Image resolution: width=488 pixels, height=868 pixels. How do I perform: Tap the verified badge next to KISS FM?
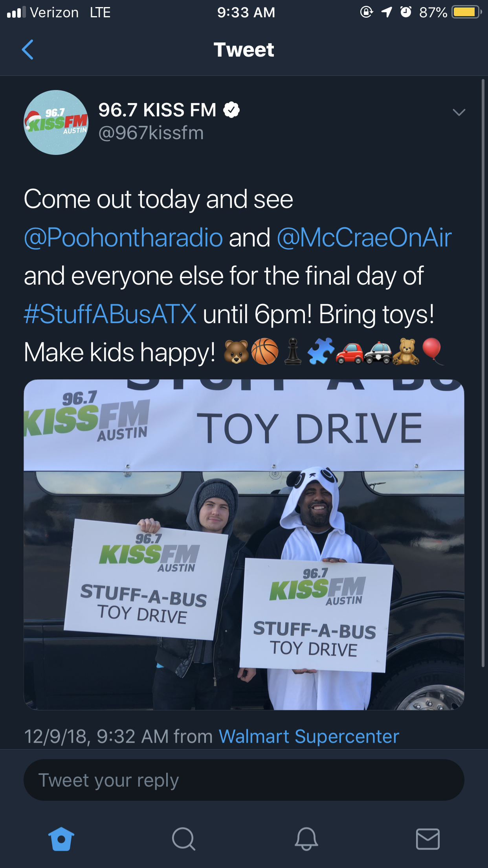coord(231,110)
